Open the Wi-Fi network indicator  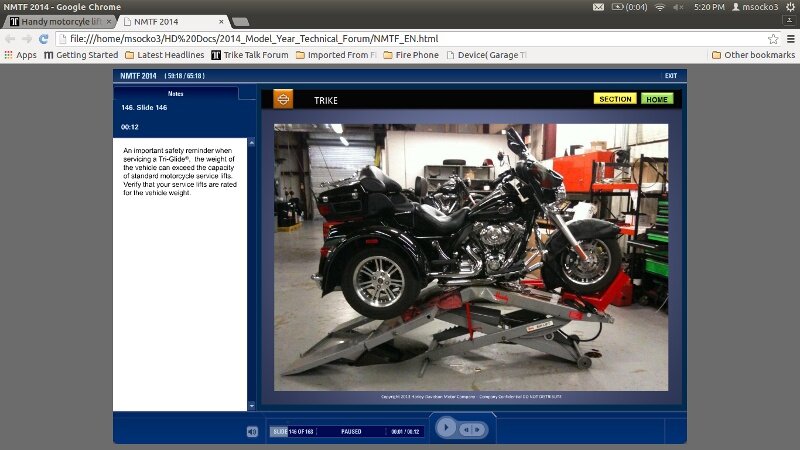[x=660, y=7]
